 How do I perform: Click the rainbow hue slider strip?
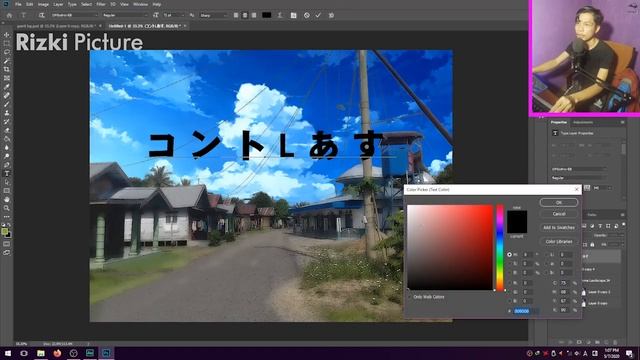[x=500, y=248]
